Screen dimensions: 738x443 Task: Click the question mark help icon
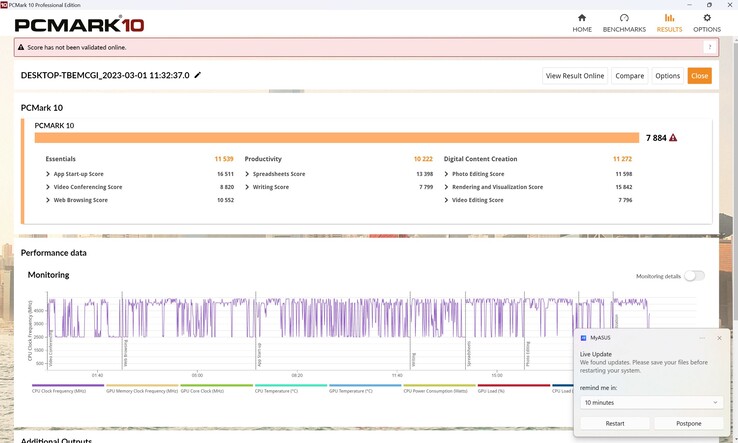pyautogui.click(x=711, y=47)
